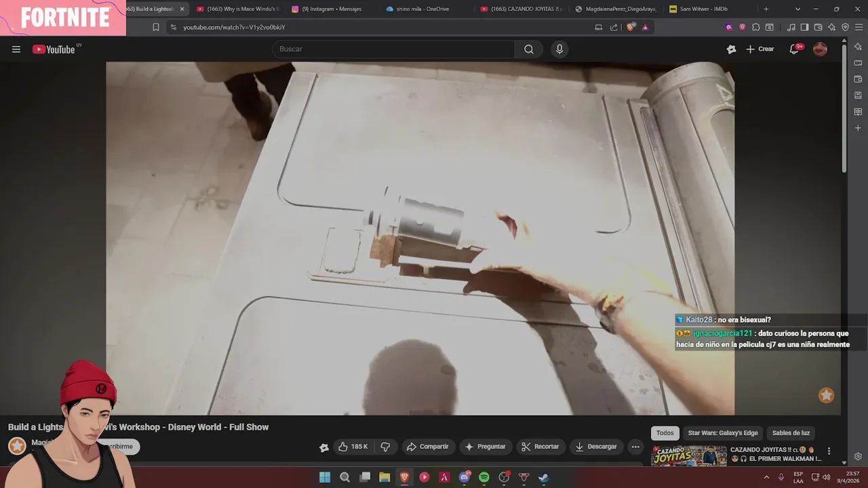Click the sidebar add plus icon
868x488 pixels.
click(858, 128)
